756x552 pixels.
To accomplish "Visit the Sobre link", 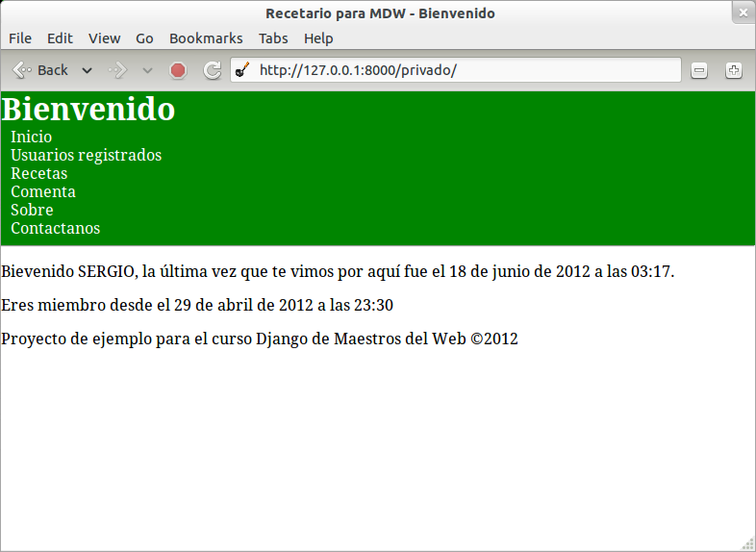I will point(32,211).
